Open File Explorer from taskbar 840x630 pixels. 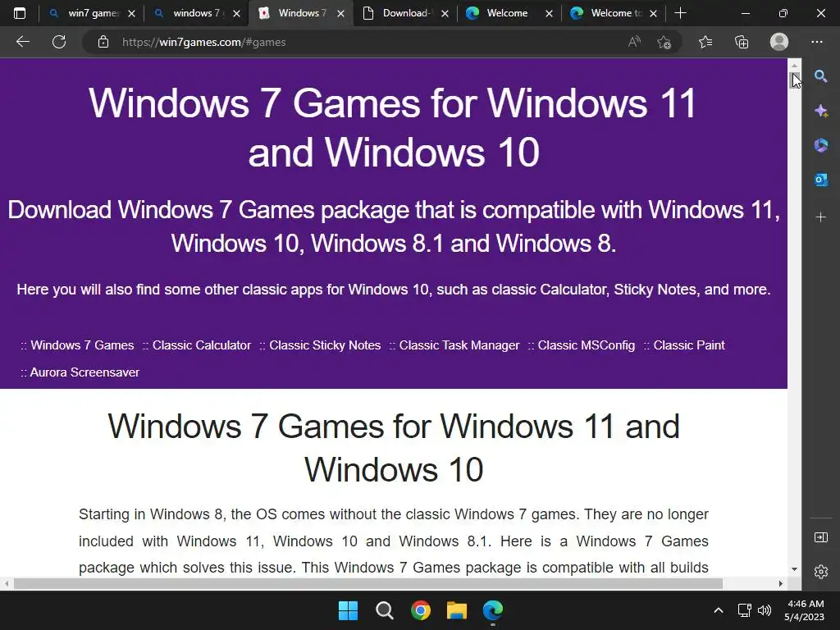coord(457,610)
